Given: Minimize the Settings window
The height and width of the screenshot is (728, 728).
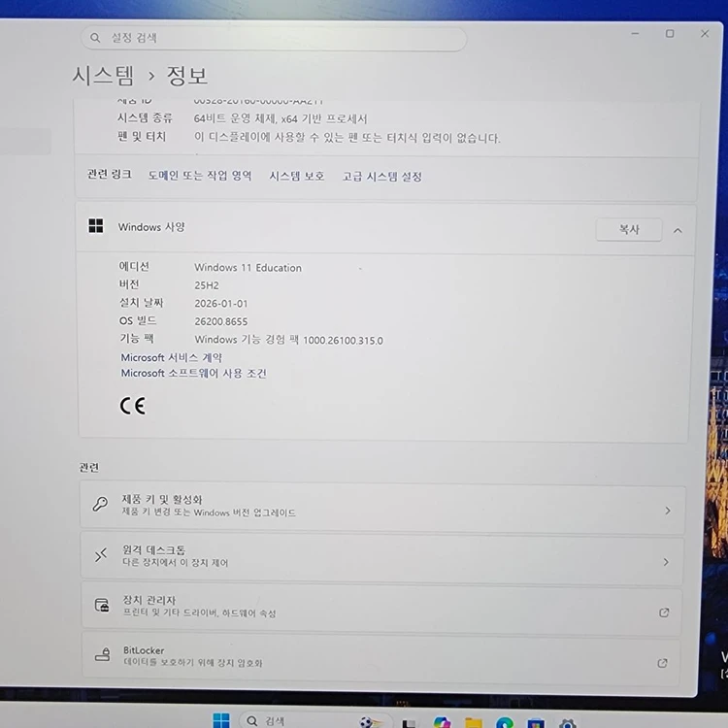Looking at the screenshot, I should click(635, 33).
